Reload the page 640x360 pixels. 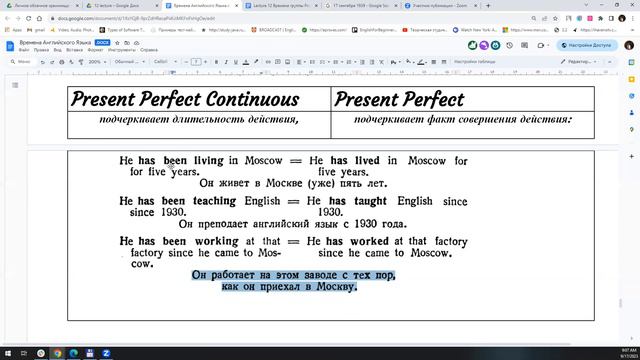(29, 18)
